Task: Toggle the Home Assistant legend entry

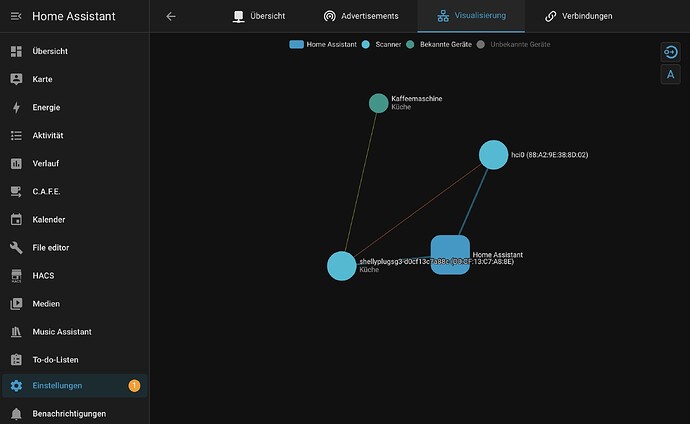Action: point(323,44)
